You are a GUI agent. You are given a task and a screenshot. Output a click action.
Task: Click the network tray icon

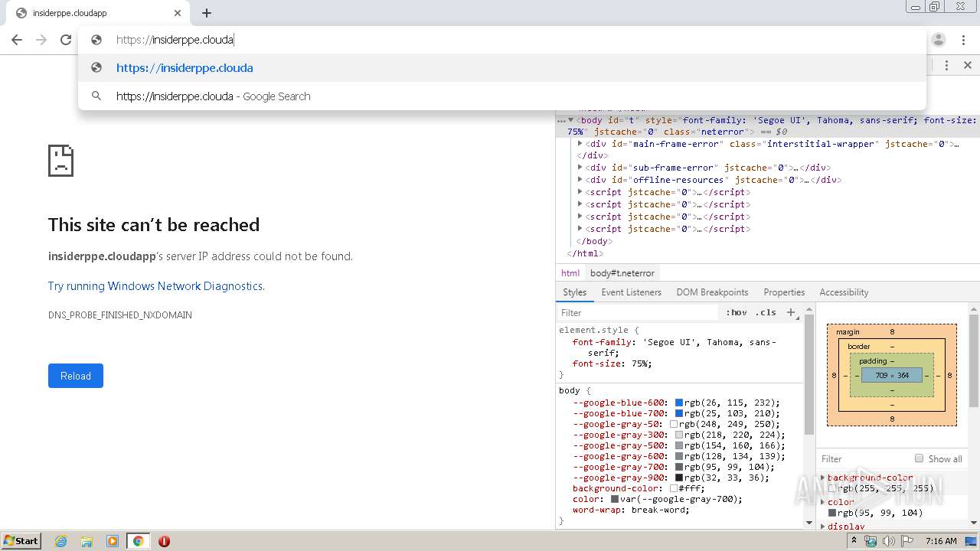point(871,541)
